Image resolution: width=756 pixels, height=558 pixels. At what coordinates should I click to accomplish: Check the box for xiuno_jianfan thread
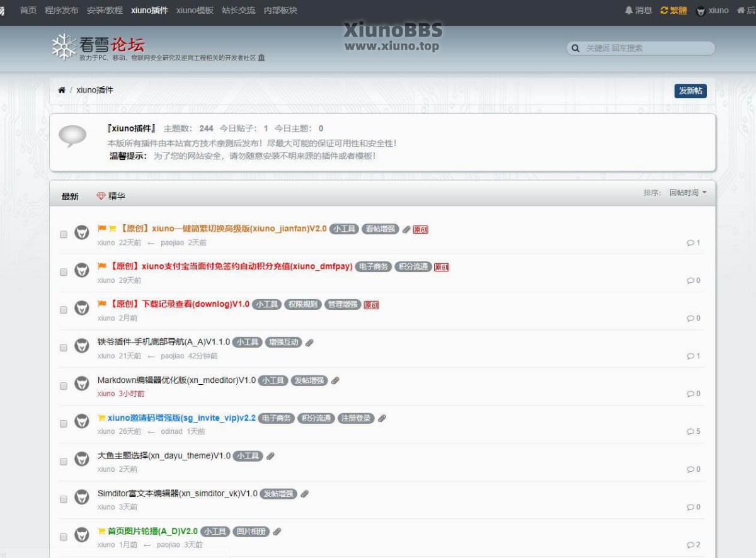click(64, 234)
